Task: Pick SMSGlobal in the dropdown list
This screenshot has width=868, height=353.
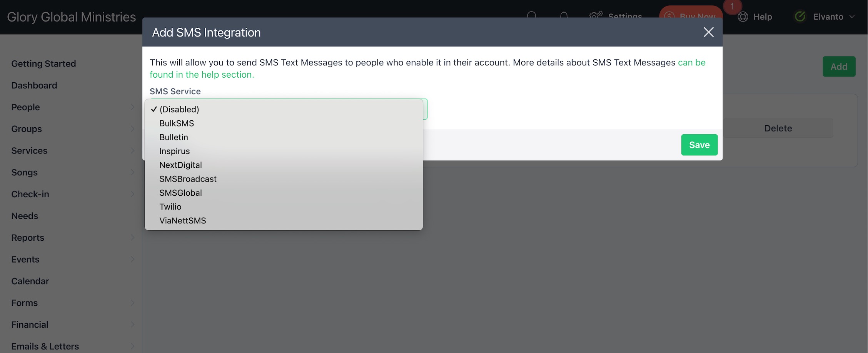Action: [284, 193]
